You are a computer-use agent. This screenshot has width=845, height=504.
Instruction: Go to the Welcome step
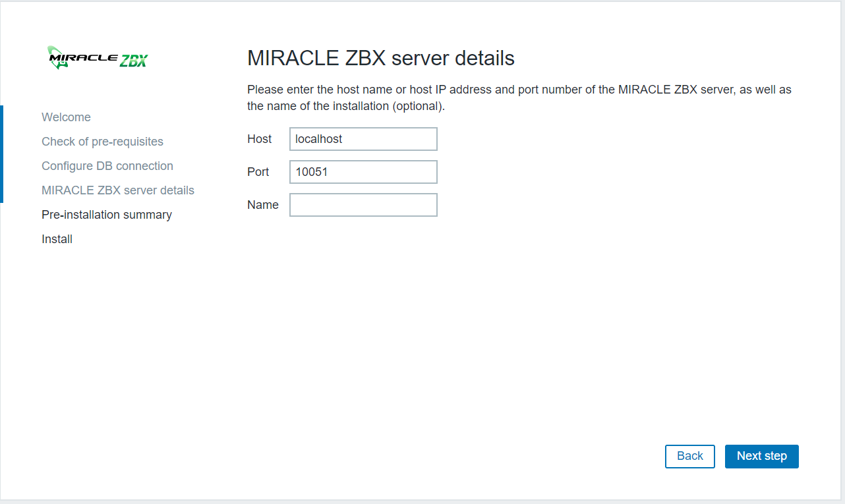pos(66,117)
